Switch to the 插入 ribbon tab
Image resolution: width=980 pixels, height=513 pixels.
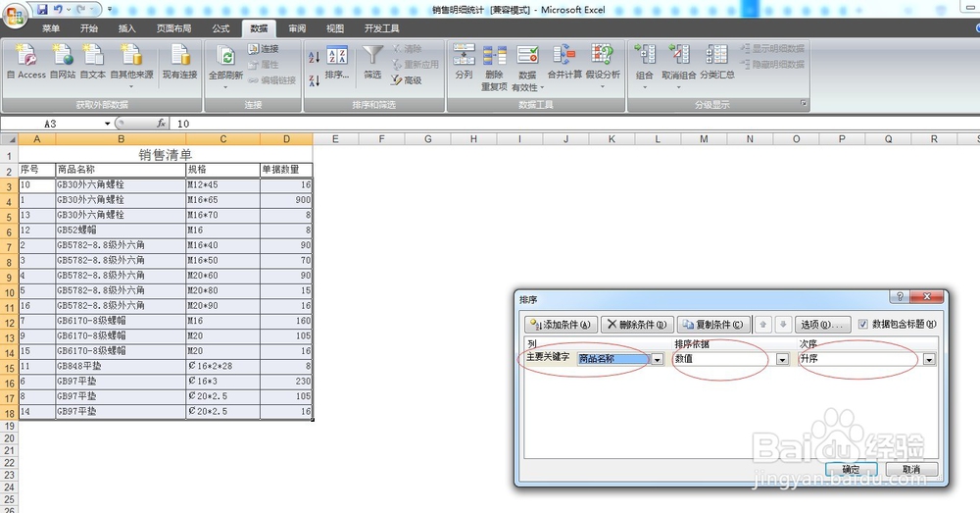tap(126, 28)
